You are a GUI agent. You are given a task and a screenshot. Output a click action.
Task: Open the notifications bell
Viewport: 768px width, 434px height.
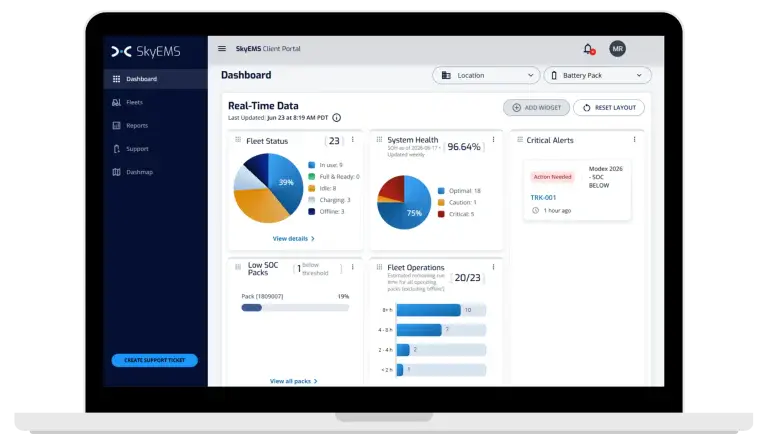(588, 49)
